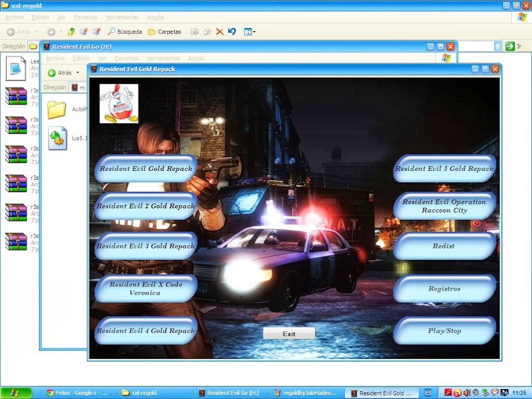The image size is (532, 399).
Task: Open Edición menu in val-regold window
Action: [40, 17]
